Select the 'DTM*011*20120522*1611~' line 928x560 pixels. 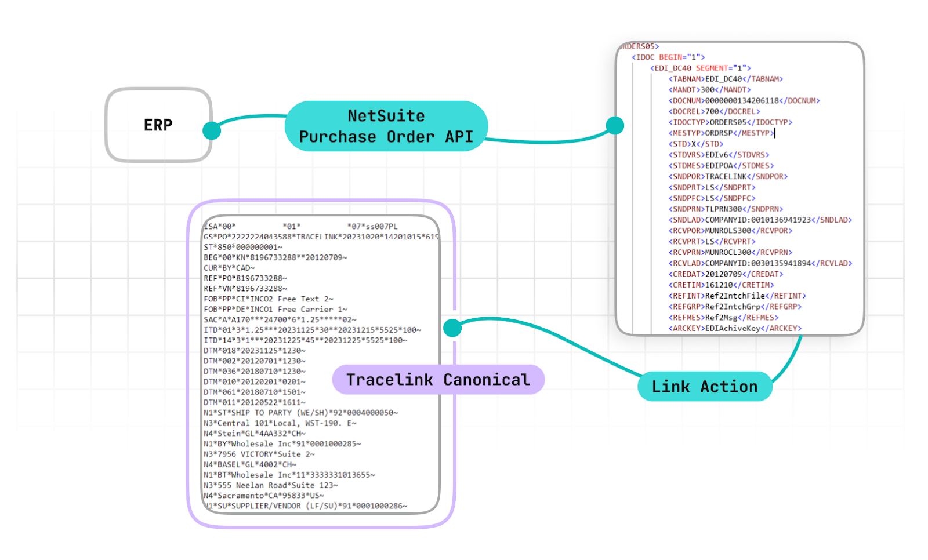(255, 402)
